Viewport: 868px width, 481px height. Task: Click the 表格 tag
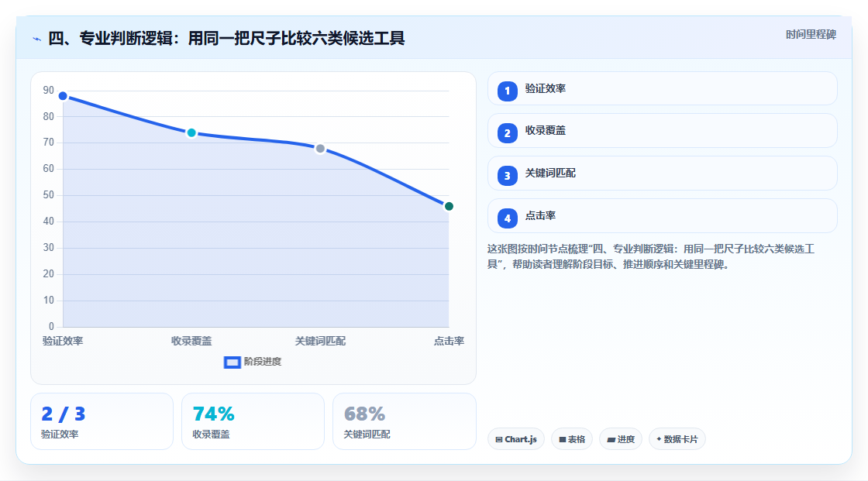tap(572, 439)
